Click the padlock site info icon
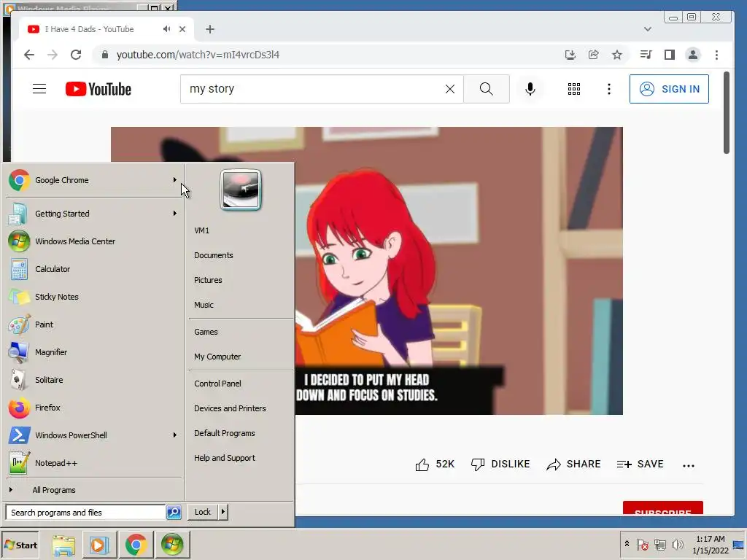747x560 pixels. (x=105, y=55)
